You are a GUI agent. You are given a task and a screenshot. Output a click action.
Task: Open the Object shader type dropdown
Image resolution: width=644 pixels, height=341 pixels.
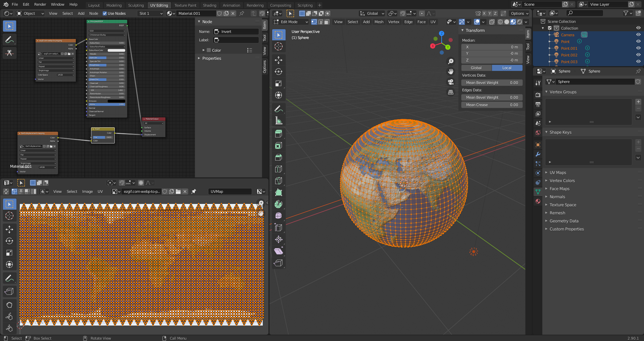[x=30, y=13]
